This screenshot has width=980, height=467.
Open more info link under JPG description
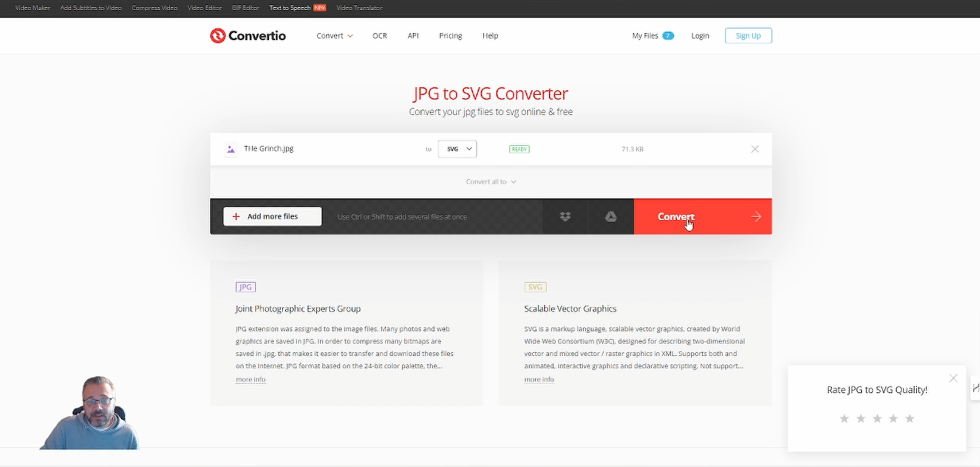tap(250, 380)
